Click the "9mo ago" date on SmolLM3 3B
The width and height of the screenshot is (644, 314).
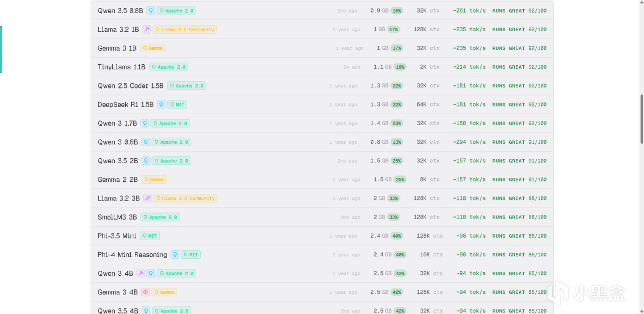point(350,218)
